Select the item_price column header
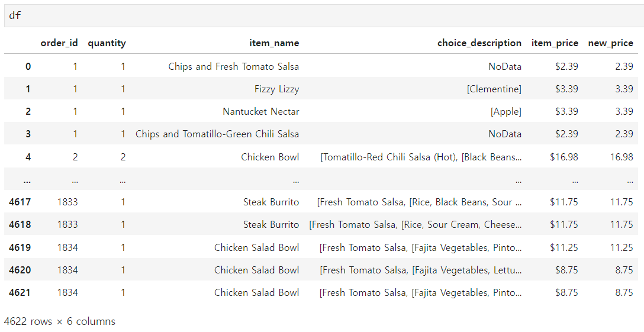This screenshot has width=644, height=332. click(x=555, y=43)
